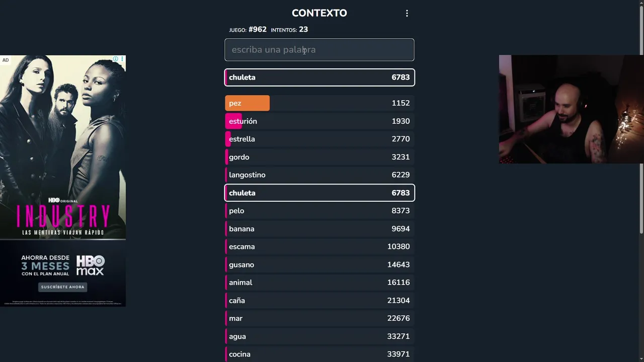Click the "animal" guess row
Image resolution: width=644 pixels, height=362 pixels.
click(319, 283)
